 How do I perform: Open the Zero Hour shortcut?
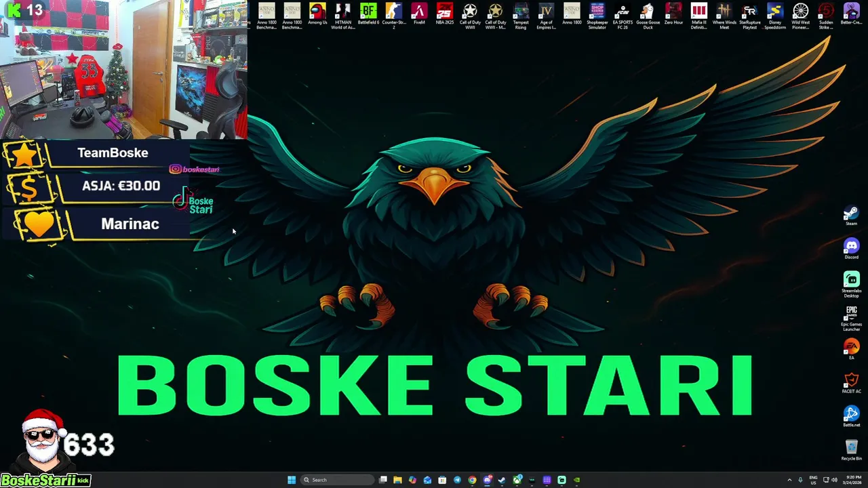click(673, 15)
